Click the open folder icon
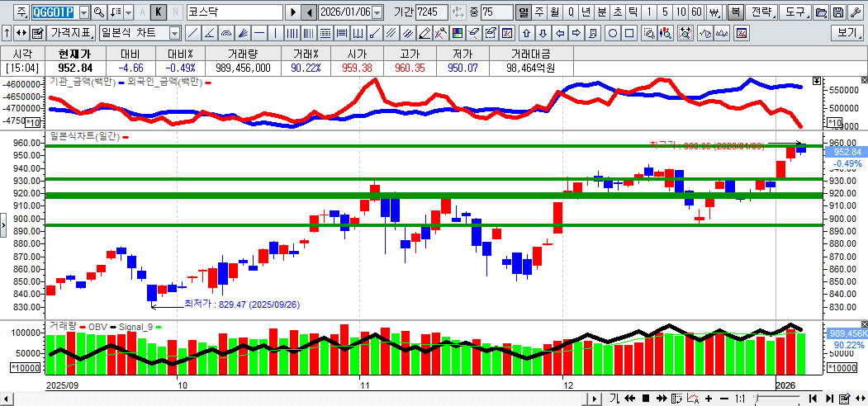Viewport: 868px width, 406px height. tap(820, 12)
